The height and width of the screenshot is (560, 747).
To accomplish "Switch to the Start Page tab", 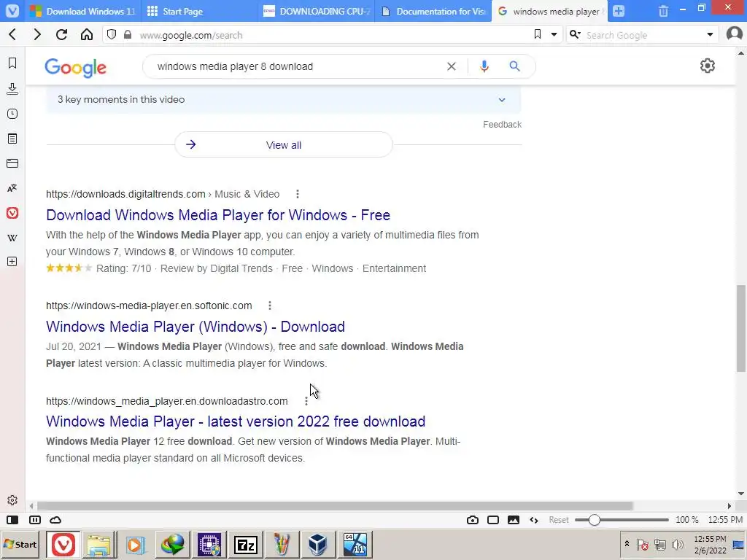I will point(200,11).
